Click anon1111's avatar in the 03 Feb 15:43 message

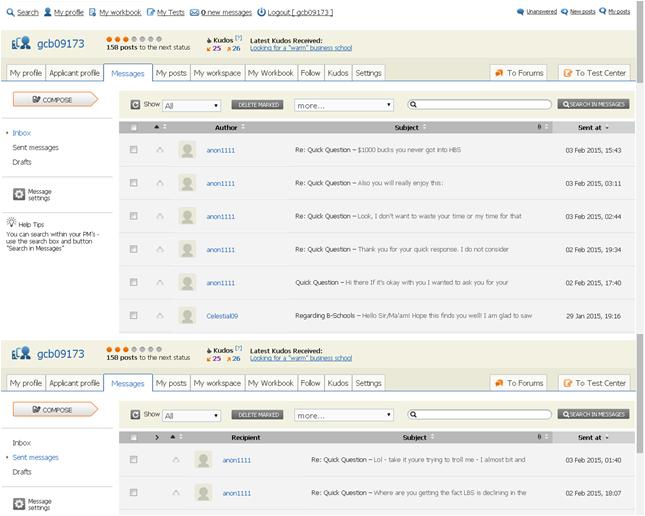click(x=187, y=150)
